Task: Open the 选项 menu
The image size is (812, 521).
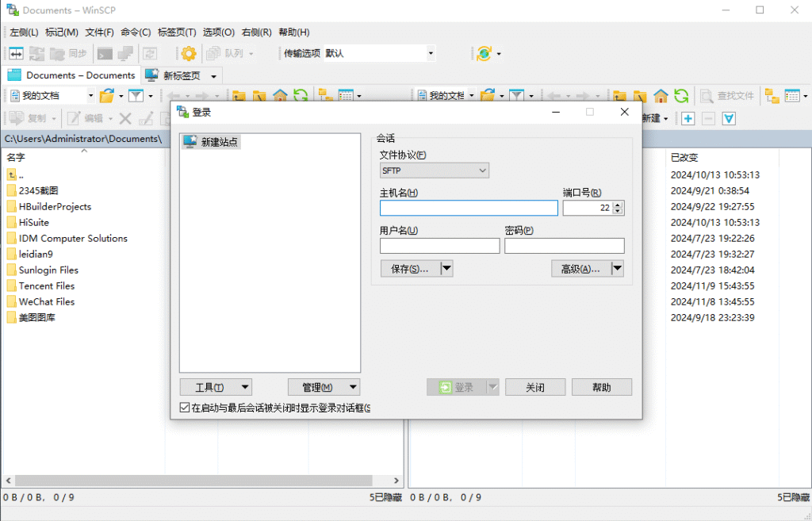Action: pyautogui.click(x=219, y=32)
